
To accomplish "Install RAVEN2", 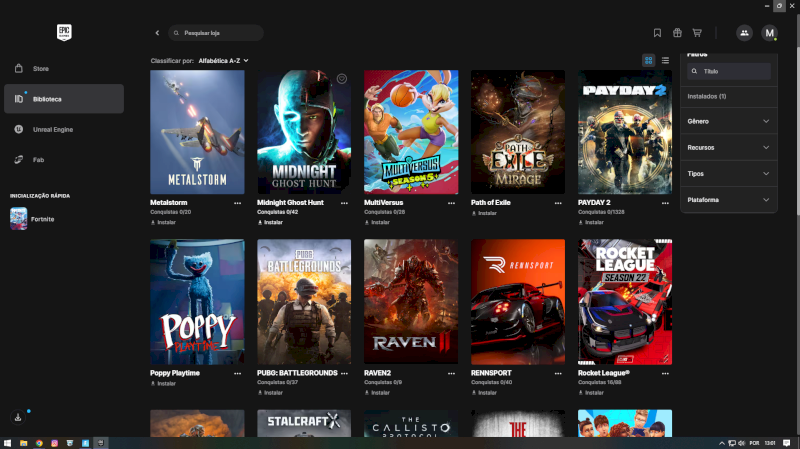I will pos(378,393).
